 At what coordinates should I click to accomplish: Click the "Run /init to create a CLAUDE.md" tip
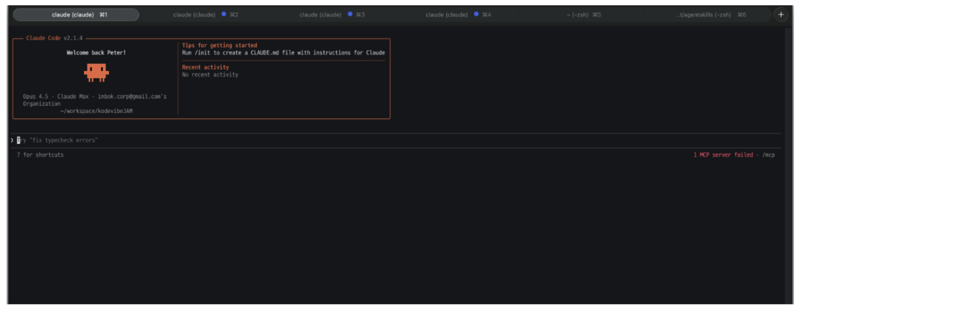pos(283,53)
